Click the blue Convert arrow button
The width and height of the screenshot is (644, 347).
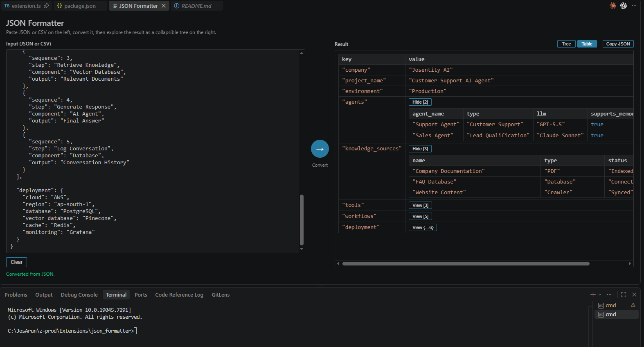click(320, 149)
